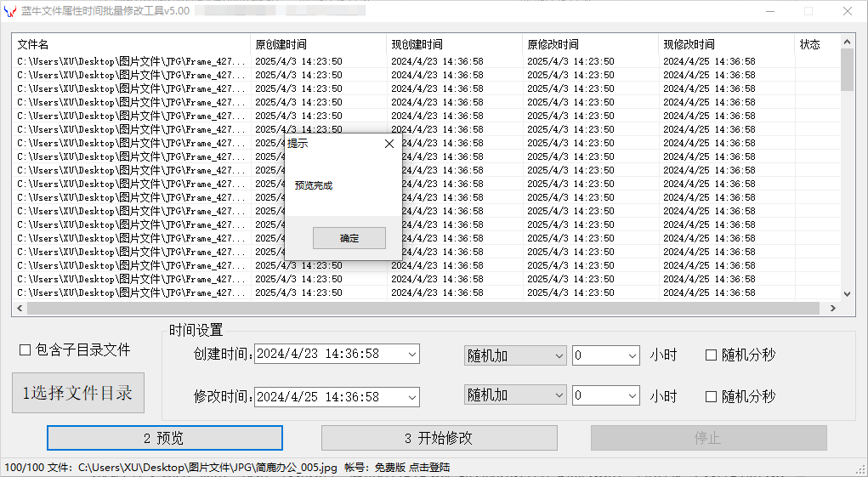The image size is (868, 477).
Task: Click the 2 预览 button
Action: (x=165, y=438)
